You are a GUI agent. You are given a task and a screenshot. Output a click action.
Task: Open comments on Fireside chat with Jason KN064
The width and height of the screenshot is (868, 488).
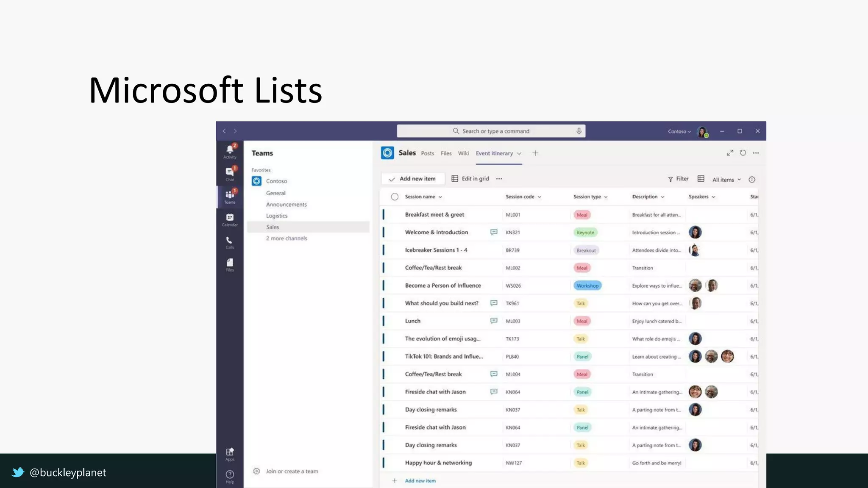pos(494,391)
